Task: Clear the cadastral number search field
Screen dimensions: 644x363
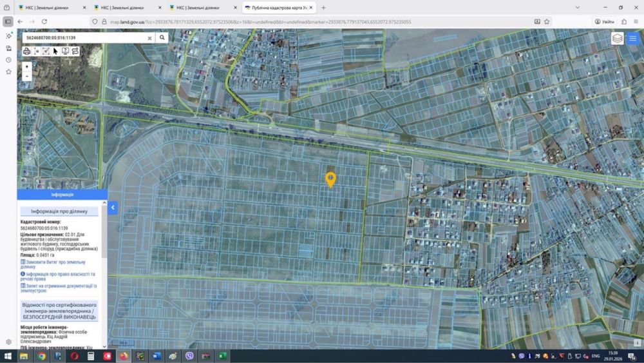Action: coord(149,38)
